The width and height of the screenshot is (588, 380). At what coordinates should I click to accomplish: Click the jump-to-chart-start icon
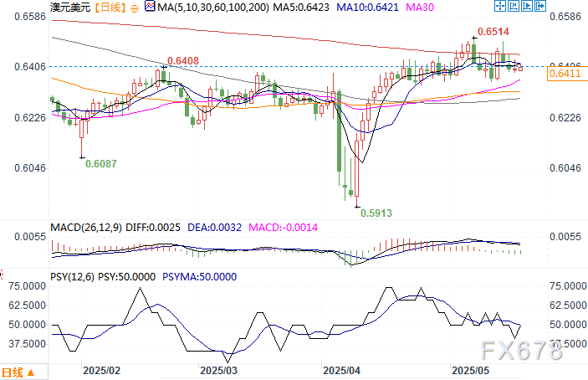(514, 6)
